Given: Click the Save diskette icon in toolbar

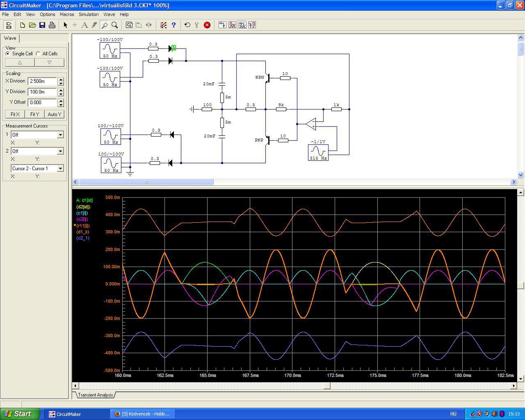Looking at the screenshot, I should [x=42, y=25].
